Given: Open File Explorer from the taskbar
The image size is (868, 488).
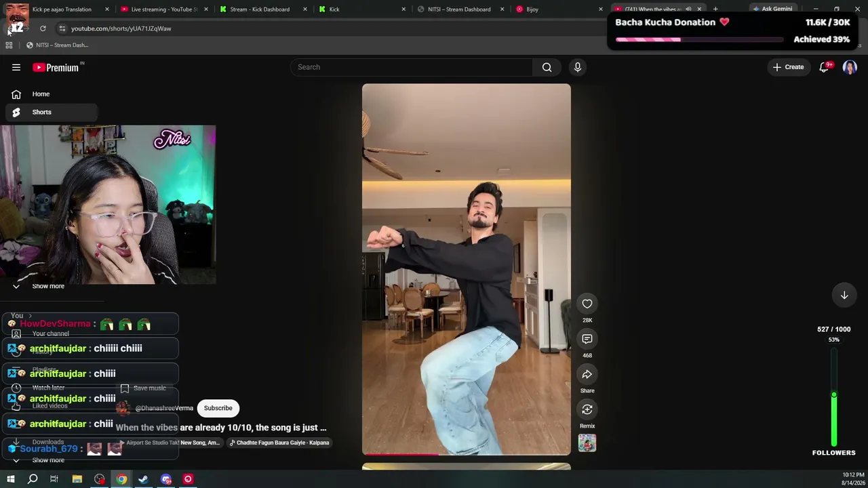Looking at the screenshot, I should point(77,479).
